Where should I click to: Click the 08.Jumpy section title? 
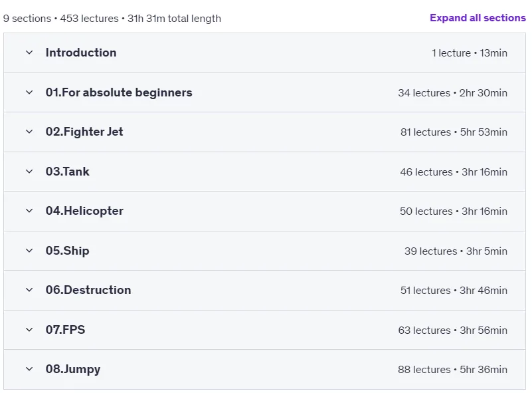pos(73,369)
